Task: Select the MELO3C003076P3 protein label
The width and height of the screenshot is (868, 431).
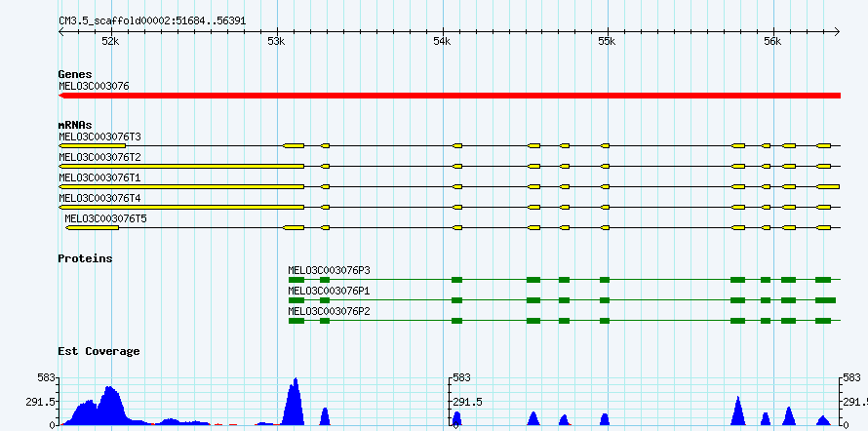Action: (x=329, y=270)
